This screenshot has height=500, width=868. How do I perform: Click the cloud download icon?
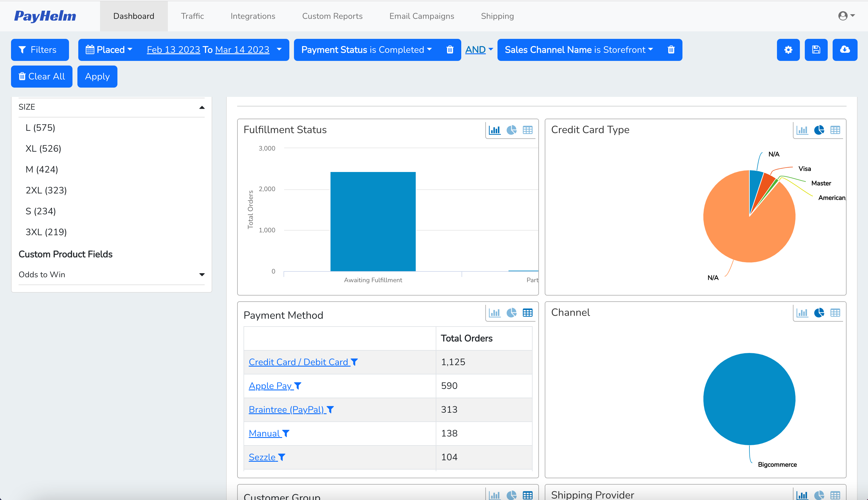click(845, 50)
